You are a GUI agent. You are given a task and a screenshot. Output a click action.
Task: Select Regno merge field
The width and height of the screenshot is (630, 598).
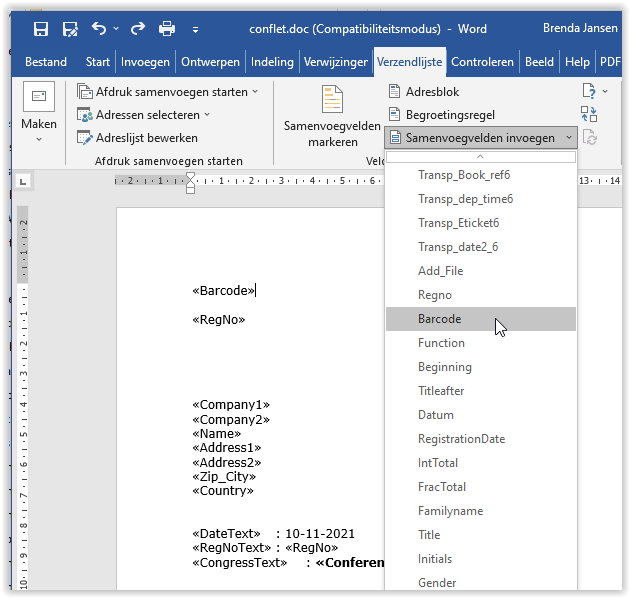481,295
